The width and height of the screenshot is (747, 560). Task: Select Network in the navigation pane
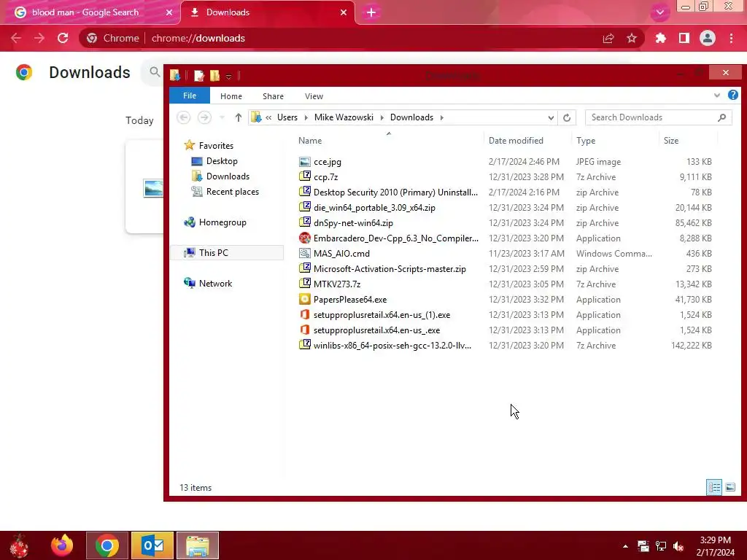(215, 284)
